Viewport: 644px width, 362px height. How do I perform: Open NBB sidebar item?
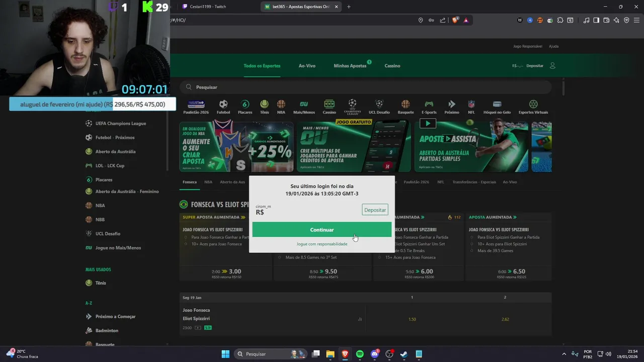tap(100, 220)
